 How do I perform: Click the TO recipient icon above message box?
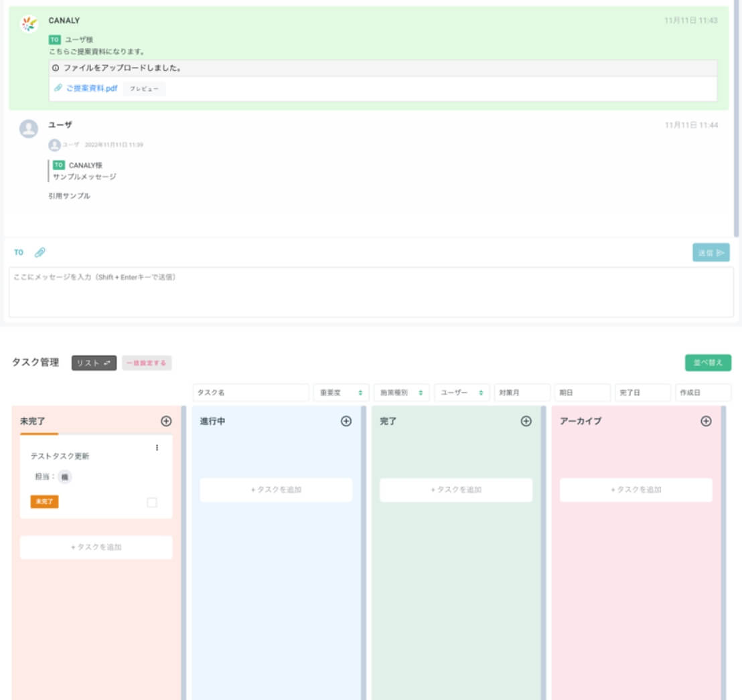tap(19, 252)
